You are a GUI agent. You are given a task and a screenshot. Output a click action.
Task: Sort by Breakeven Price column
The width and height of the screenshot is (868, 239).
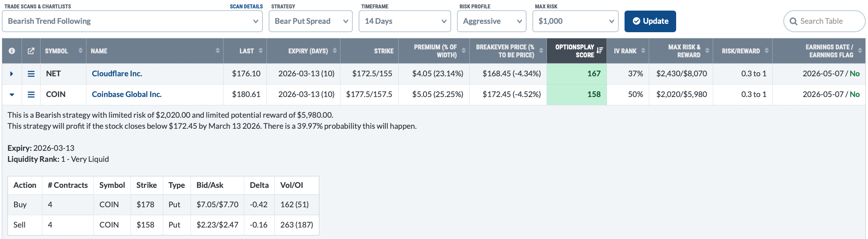[541, 51]
